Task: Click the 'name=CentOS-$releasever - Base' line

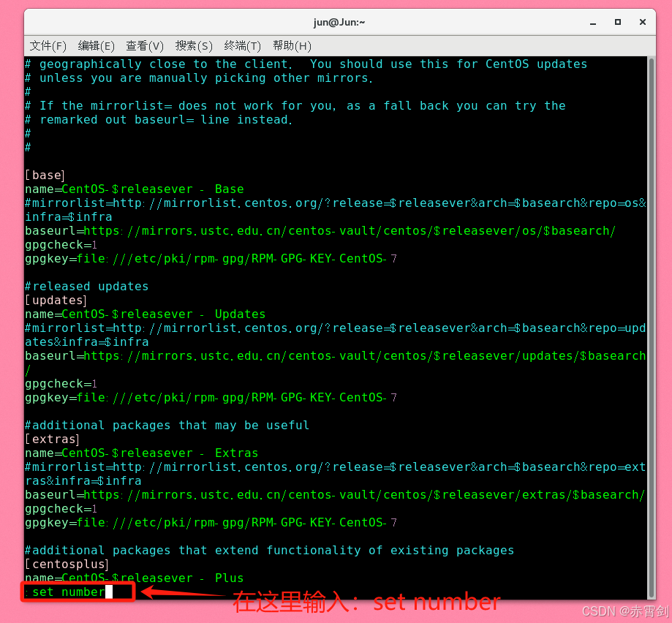Action: pos(135,189)
